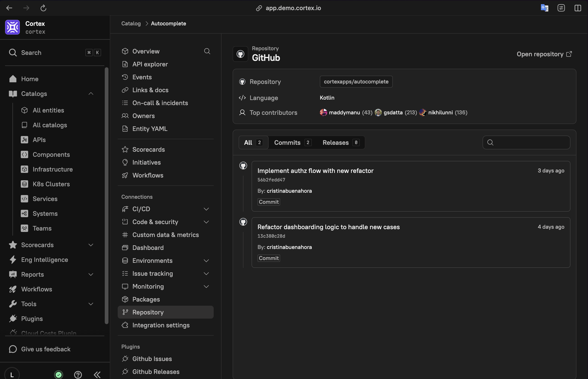Open the translate page icon
The image size is (588, 379).
point(544,8)
